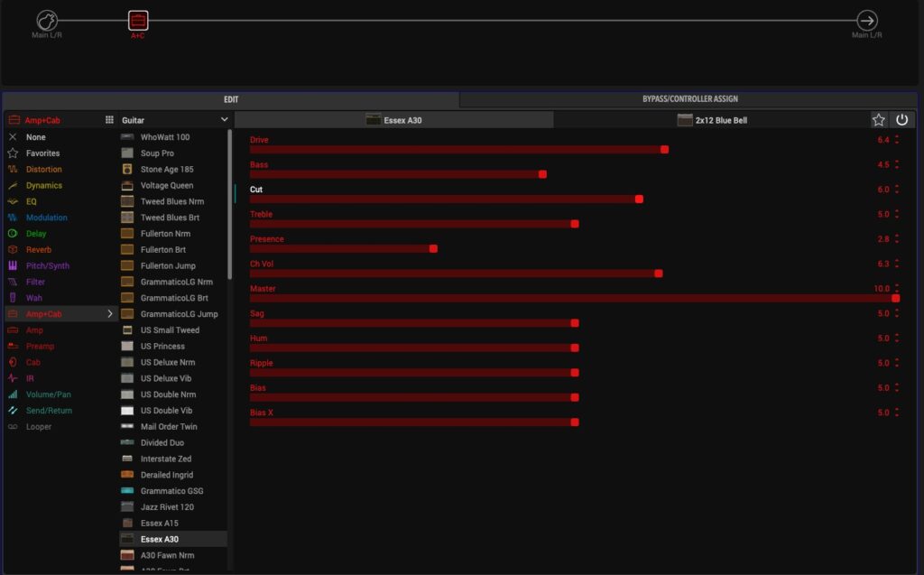Viewport: 924px width, 575px height.
Task: Click the Presence slider handle
Action: click(433, 248)
